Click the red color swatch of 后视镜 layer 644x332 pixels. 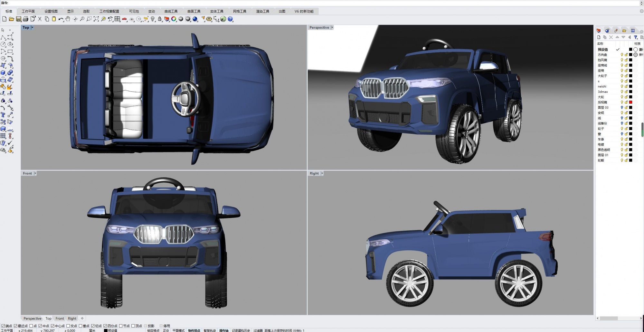[630, 102]
